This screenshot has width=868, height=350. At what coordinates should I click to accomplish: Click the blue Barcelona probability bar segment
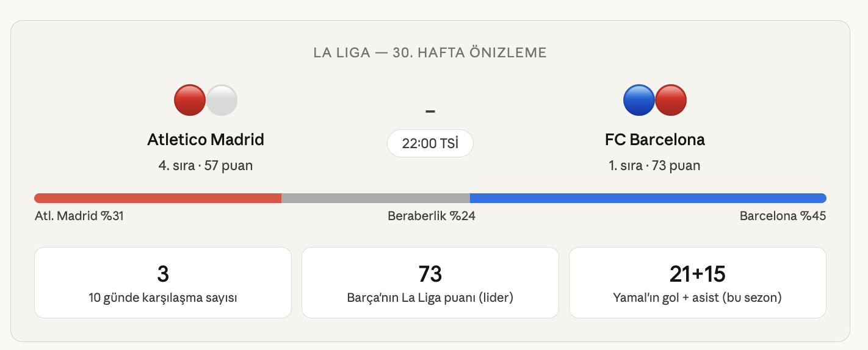[648, 198]
